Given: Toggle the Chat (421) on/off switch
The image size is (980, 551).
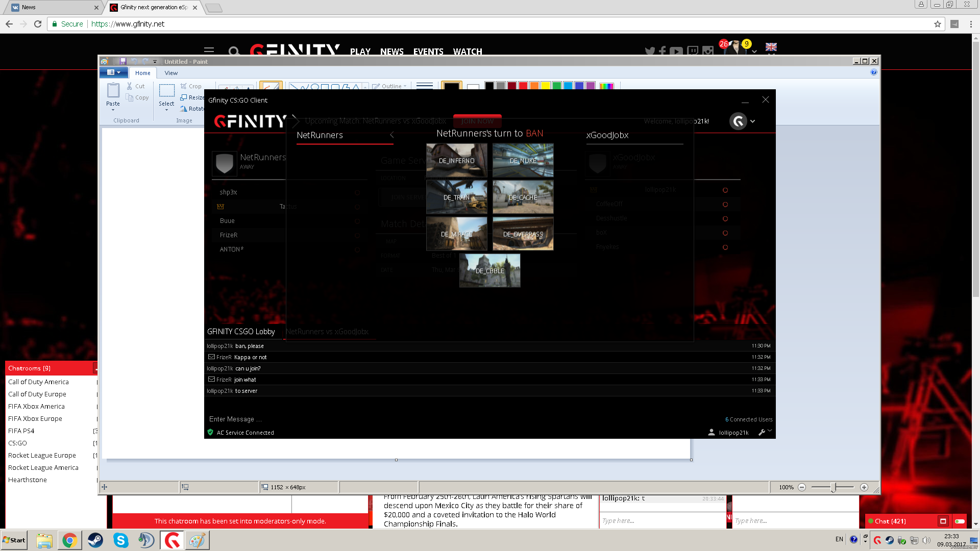Looking at the screenshot, I should click(x=960, y=521).
